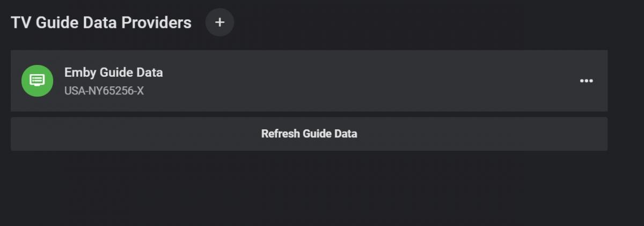Choose the Emby Guide Data list item
This screenshot has height=226, width=644.
tap(322, 81)
